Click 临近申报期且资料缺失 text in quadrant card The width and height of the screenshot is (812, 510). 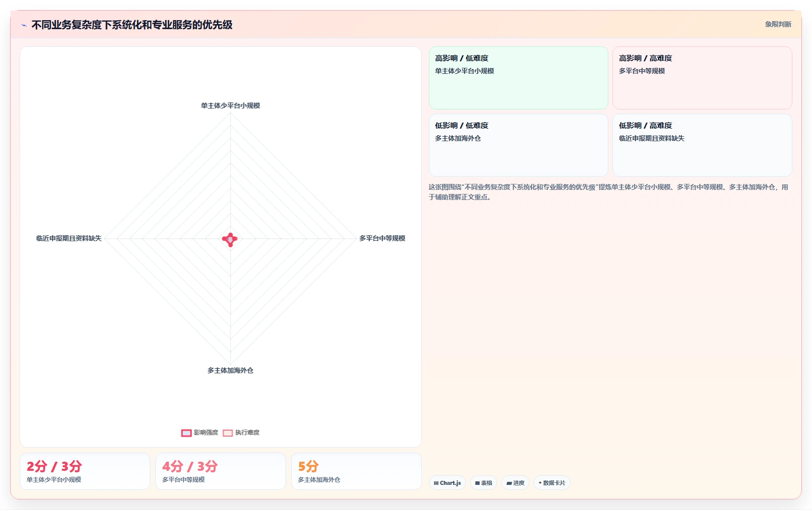pos(652,138)
